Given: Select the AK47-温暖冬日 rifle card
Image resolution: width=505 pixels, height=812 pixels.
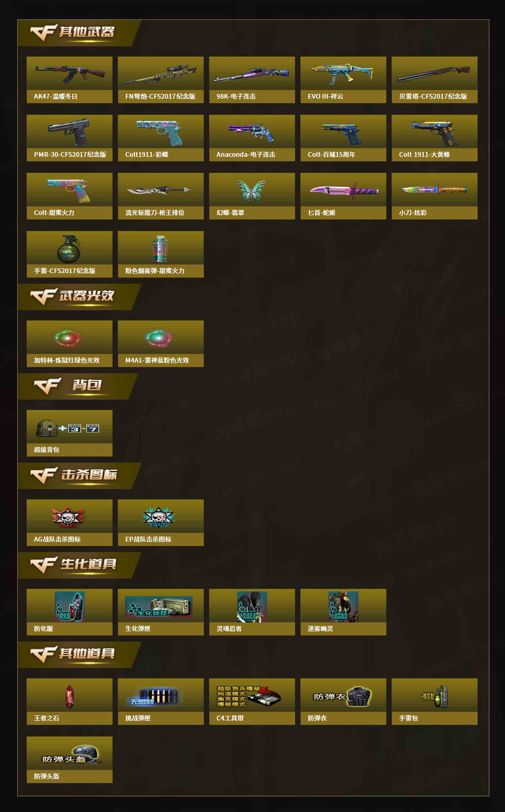Looking at the screenshot, I should (x=69, y=80).
